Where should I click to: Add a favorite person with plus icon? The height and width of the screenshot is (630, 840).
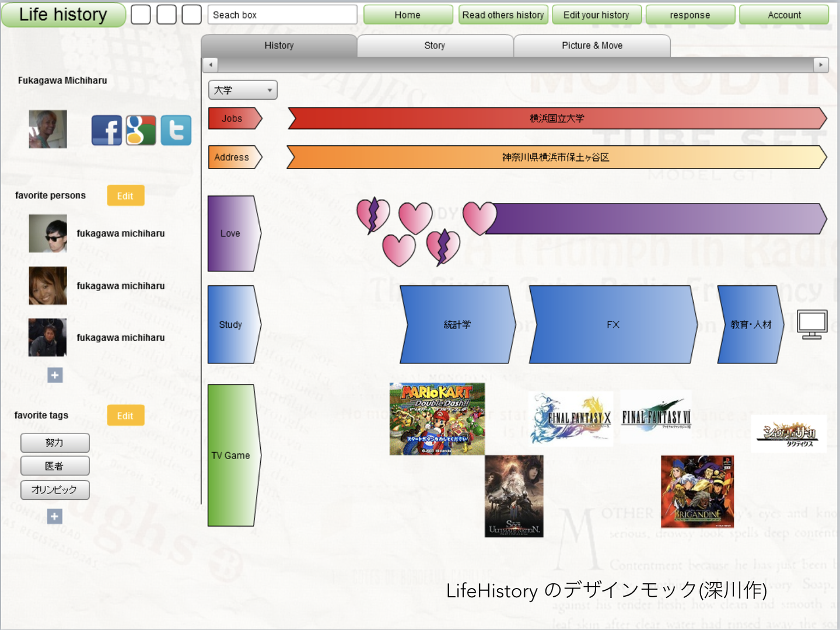click(55, 375)
